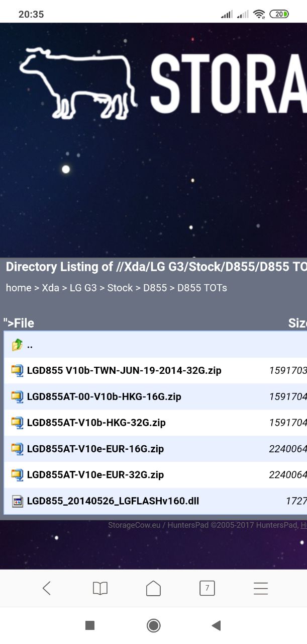
Task: Open LGD855 V10b-TWN-JUN-19-2014-32G.zip link
Action: (x=124, y=371)
